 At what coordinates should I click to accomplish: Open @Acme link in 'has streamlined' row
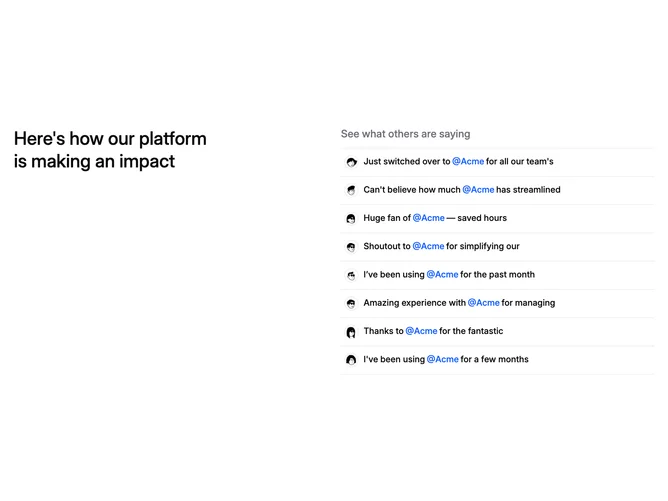click(478, 190)
